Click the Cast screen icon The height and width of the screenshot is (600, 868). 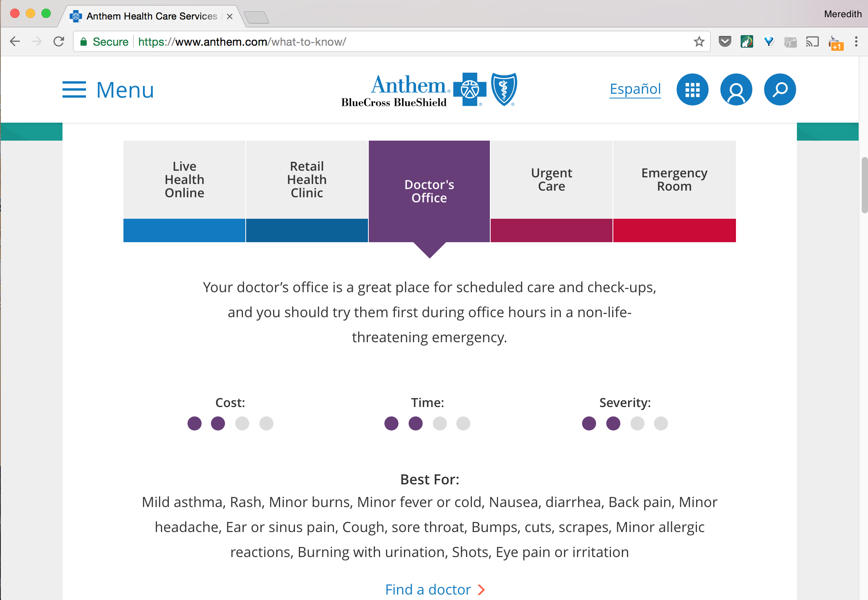point(812,42)
